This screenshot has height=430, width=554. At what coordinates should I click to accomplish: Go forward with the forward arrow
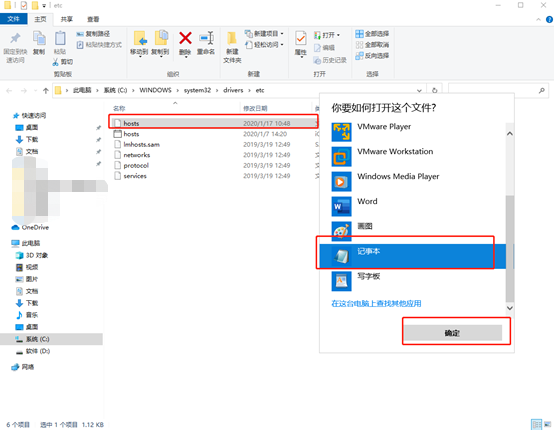tap(24, 91)
